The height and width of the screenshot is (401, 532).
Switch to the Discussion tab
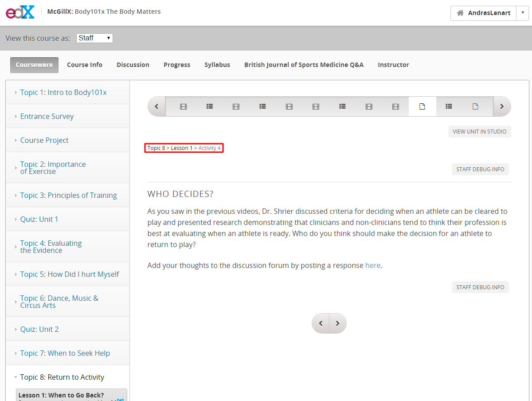tap(133, 65)
